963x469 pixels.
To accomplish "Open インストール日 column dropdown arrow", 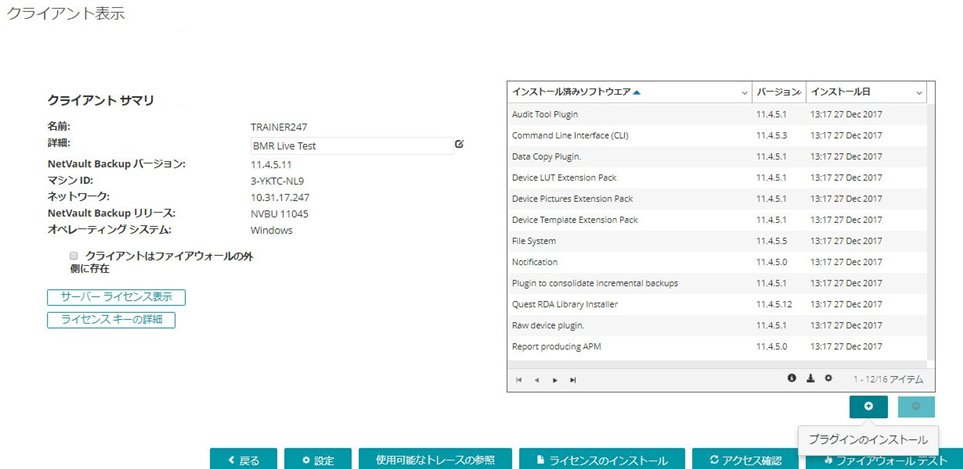I will coord(919,93).
